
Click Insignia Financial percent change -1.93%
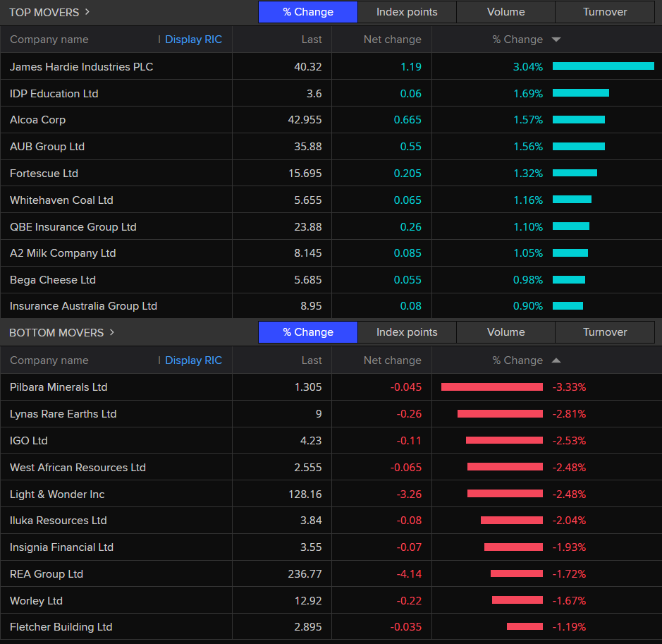(x=569, y=547)
